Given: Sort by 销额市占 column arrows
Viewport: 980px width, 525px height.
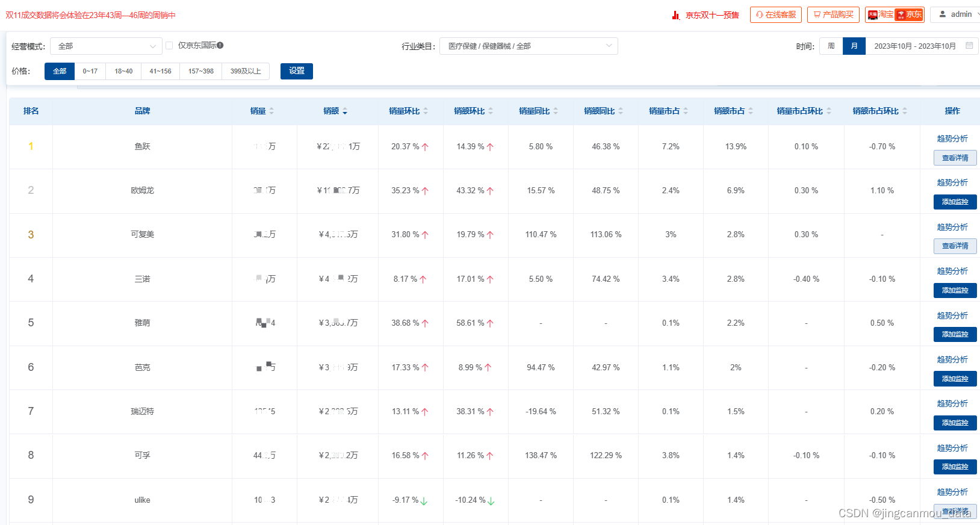Looking at the screenshot, I should pyautogui.click(x=751, y=111).
